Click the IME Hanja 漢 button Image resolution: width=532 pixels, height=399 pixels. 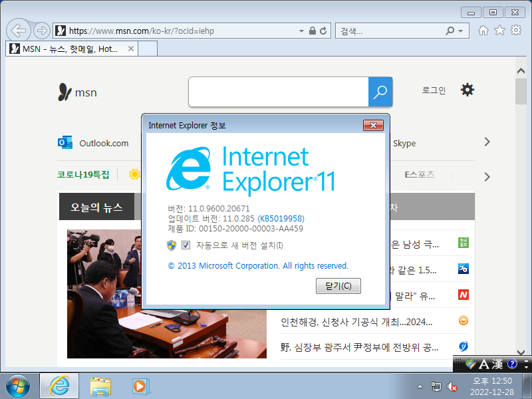click(x=497, y=364)
